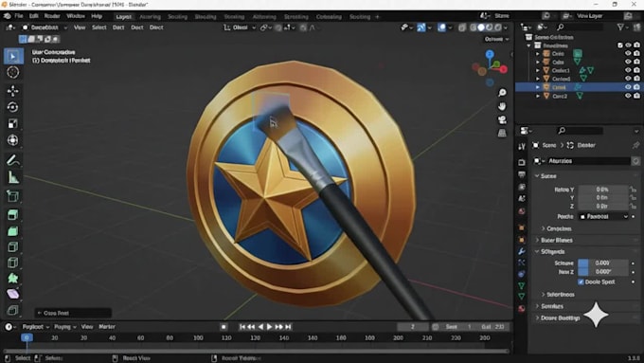
Task: Open the Window menu
Action: coord(76,16)
